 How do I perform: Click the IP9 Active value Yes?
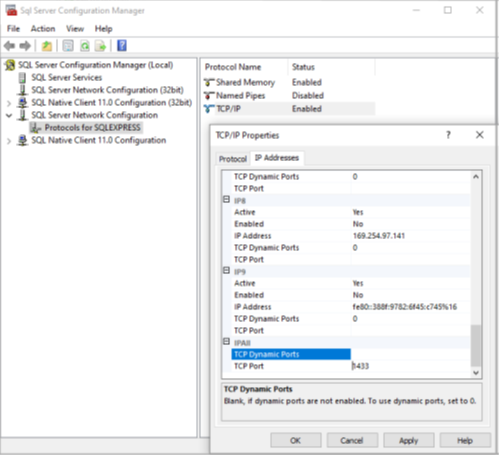click(x=358, y=283)
